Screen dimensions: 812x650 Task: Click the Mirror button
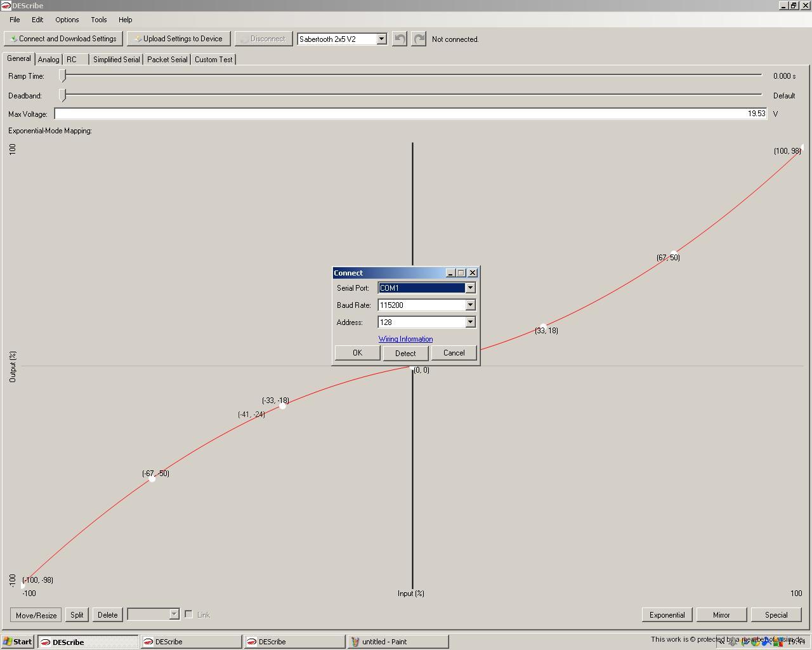coord(721,615)
